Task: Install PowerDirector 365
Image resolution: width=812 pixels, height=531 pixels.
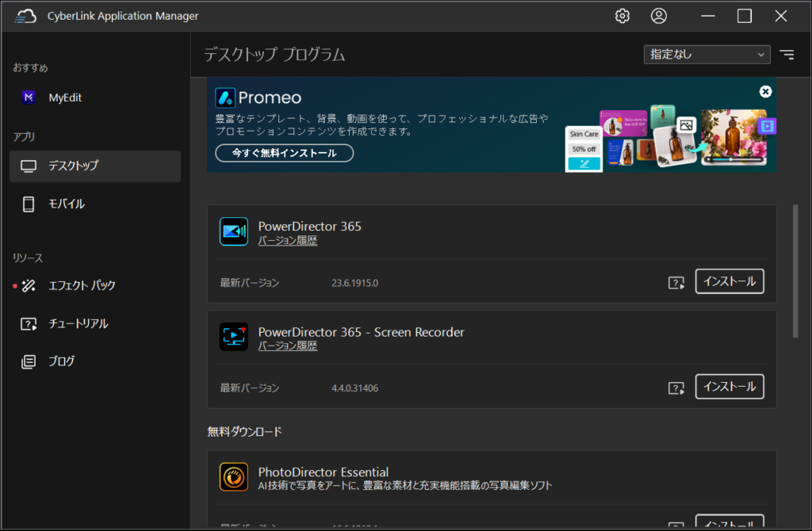Action: (x=730, y=281)
